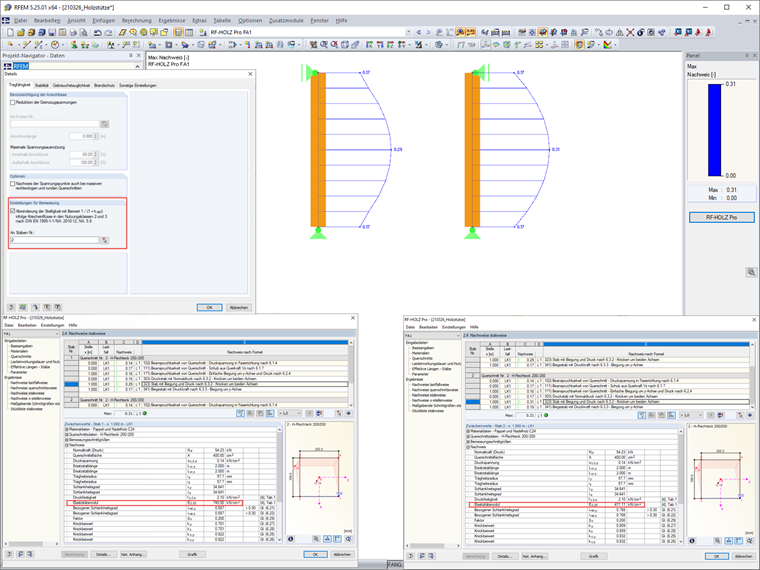The width and height of the screenshot is (760, 570).
Task: Expand Materialdaten row in left intermediate values
Action: (x=67, y=429)
